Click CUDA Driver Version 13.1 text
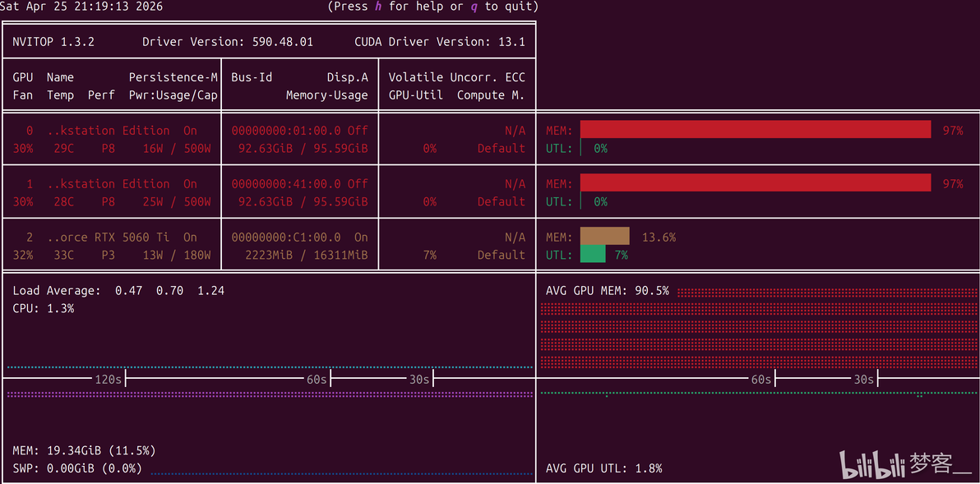The height and width of the screenshot is (484, 980). pos(440,43)
